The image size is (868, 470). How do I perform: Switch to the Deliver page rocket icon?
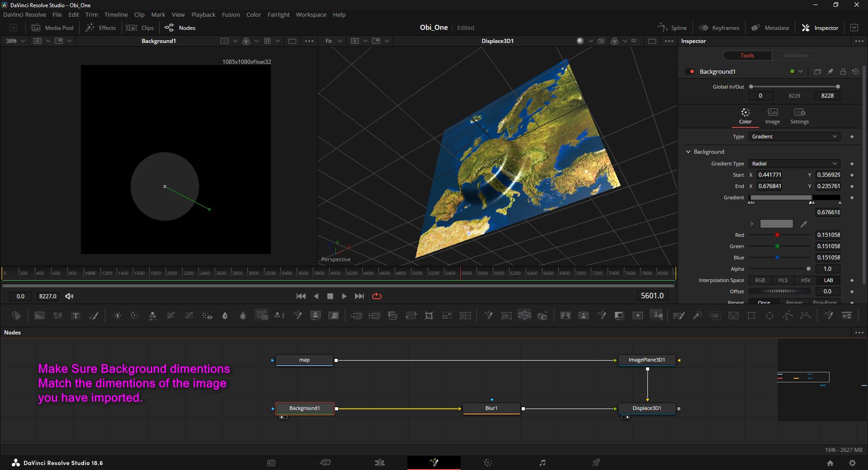pyautogui.click(x=596, y=463)
